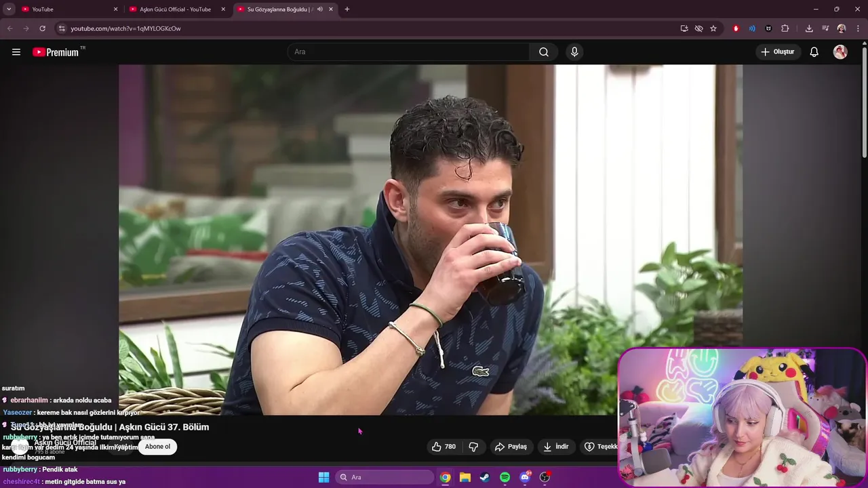The image size is (868, 488).
Task: Mute the playing tab via speaker icon
Action: (x=320, y=9)
